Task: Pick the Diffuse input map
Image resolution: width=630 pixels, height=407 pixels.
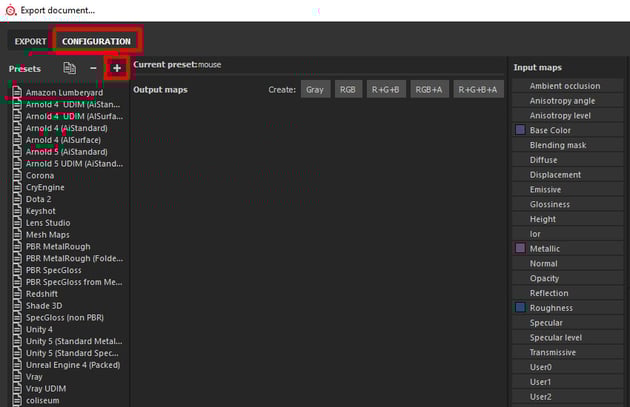Action: (x=568, y=160)
